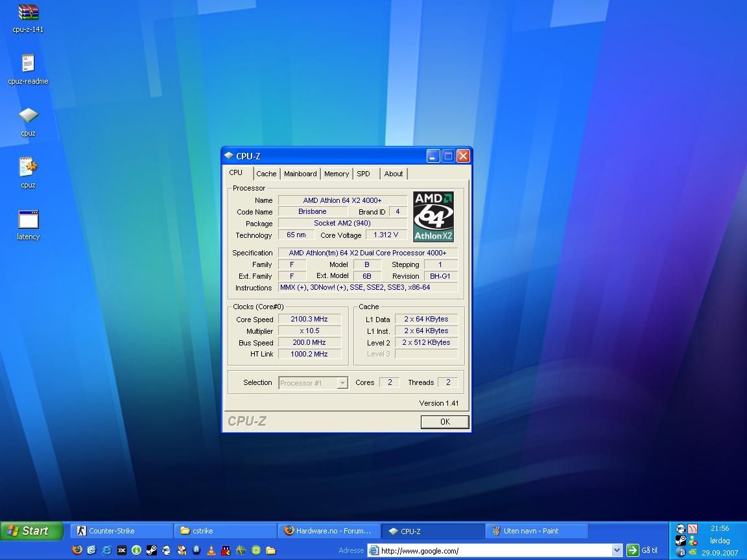Switch to the About tab
The image size is (747, 560).
394,174
